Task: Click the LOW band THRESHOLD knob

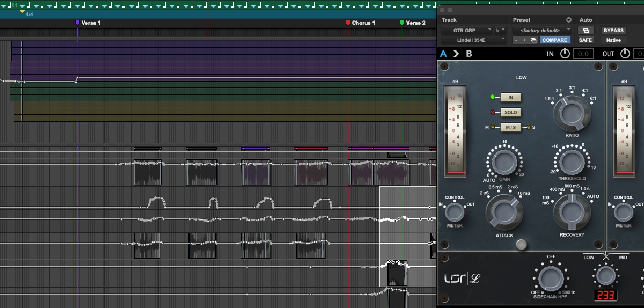Action: point(572,162)
